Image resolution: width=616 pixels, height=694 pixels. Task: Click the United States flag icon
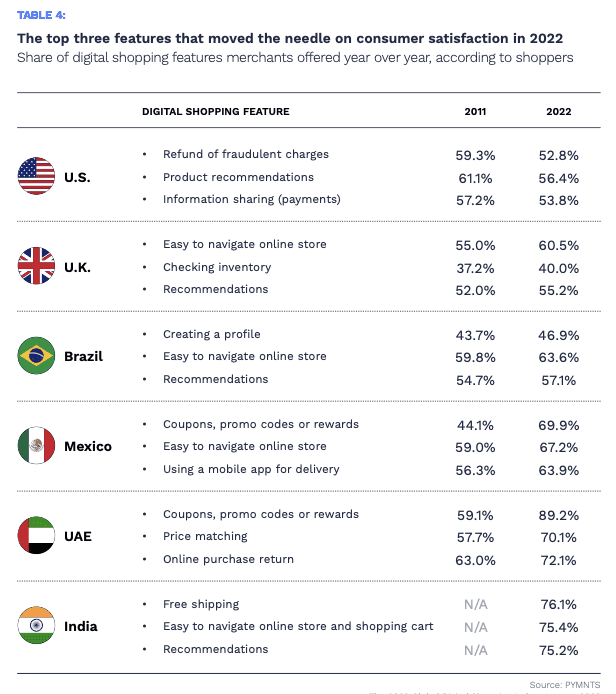pyautogui.click(x=36, y=177)
